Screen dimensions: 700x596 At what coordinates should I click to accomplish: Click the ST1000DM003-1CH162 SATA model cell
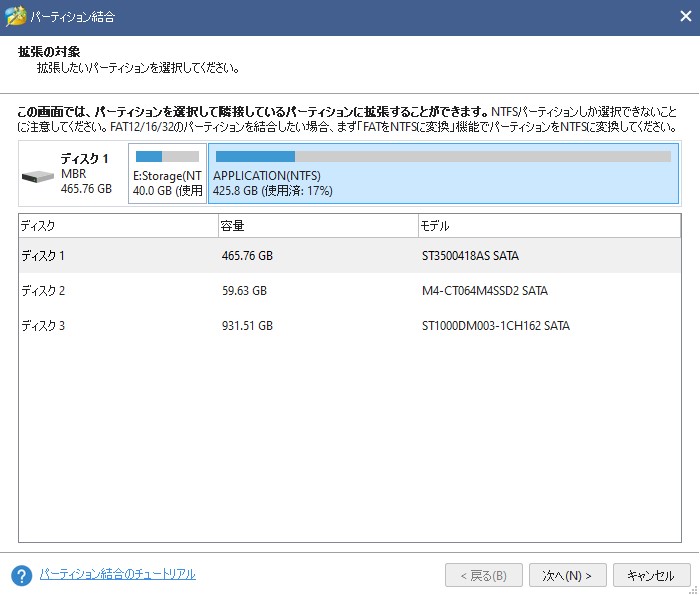point(496,325)
